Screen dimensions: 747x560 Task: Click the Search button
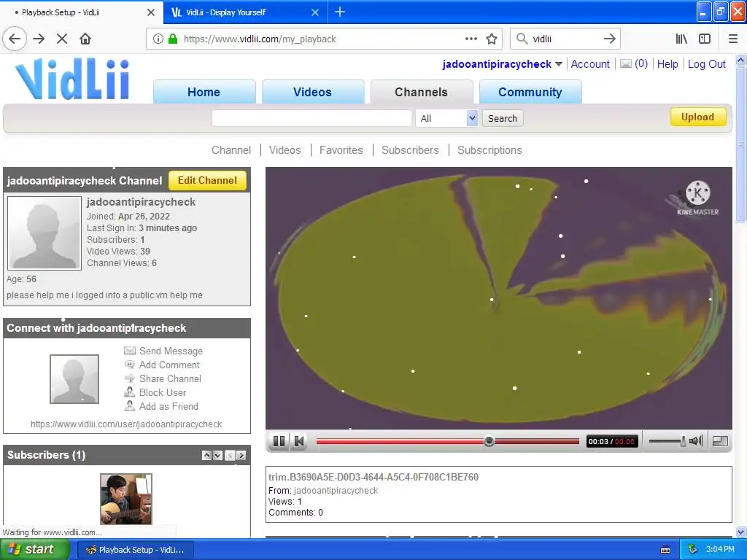coord(503,119)
